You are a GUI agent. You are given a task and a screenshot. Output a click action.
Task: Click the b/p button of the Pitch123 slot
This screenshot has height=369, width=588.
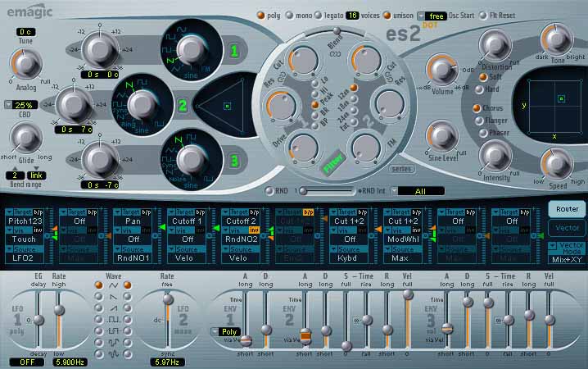38,212
